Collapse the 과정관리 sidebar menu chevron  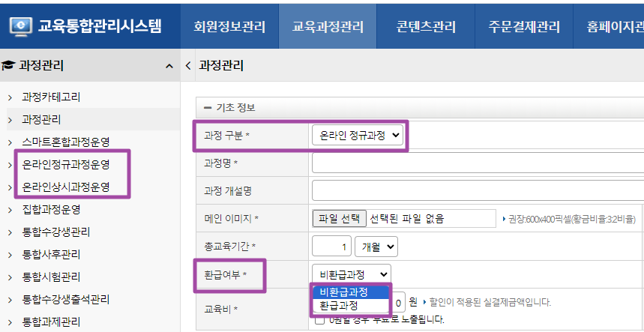(x=169, y=67)
